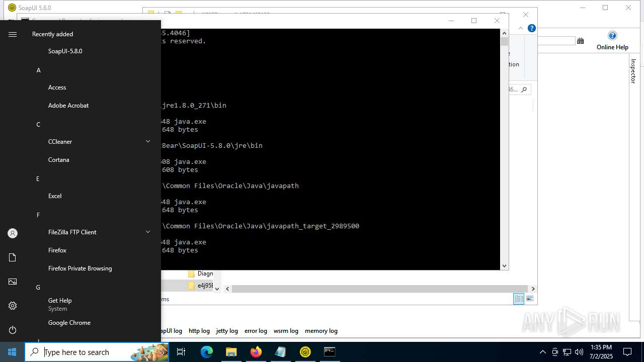
Task: Minimize the Command Prompt window
Action: click(x=451, y=21)
